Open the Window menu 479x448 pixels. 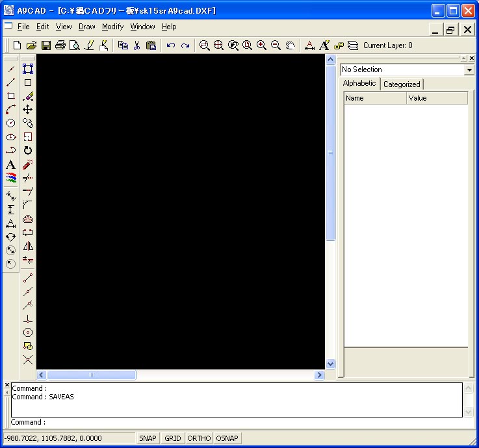143,27
